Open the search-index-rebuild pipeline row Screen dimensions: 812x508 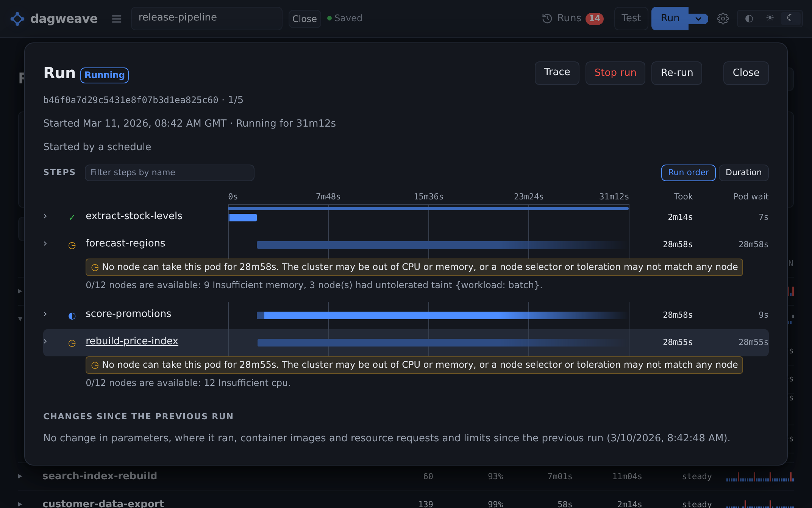(x=406, y=476)
